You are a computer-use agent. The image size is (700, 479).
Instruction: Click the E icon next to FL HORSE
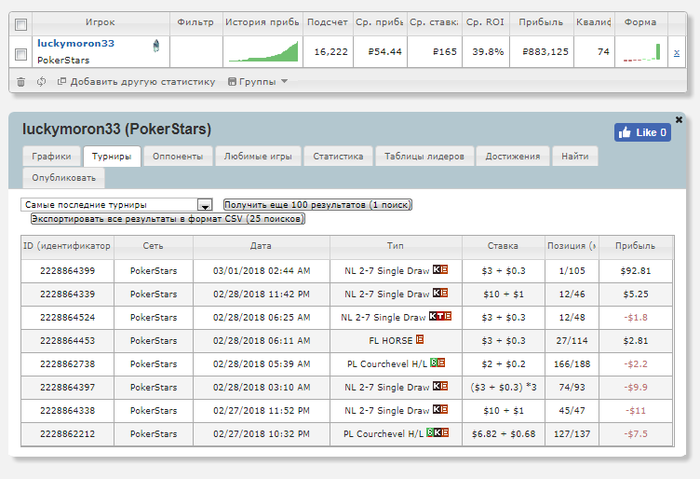coord(420,339)
